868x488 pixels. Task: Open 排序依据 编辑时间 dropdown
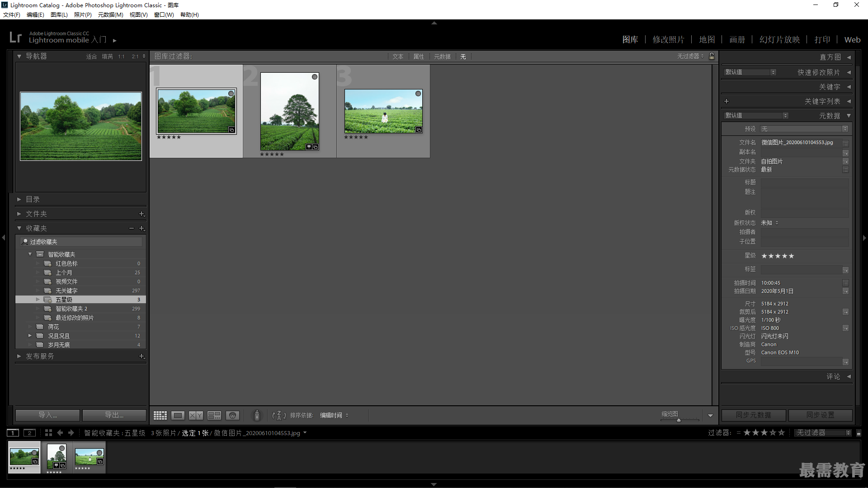pyautogui.click(x=334, y=415)
